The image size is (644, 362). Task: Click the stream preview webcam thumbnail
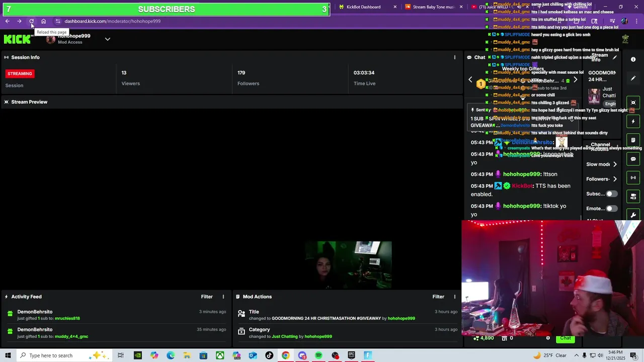tap(349, 265)
